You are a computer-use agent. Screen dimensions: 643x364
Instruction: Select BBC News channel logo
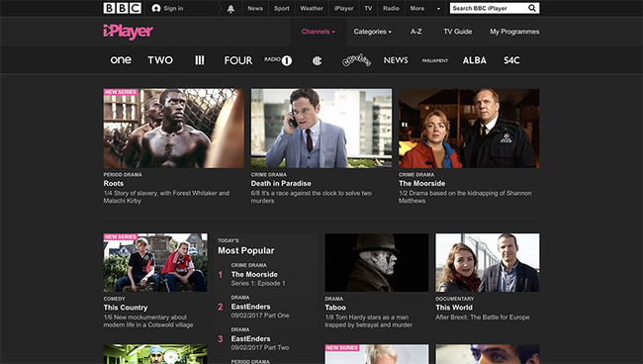396,60
